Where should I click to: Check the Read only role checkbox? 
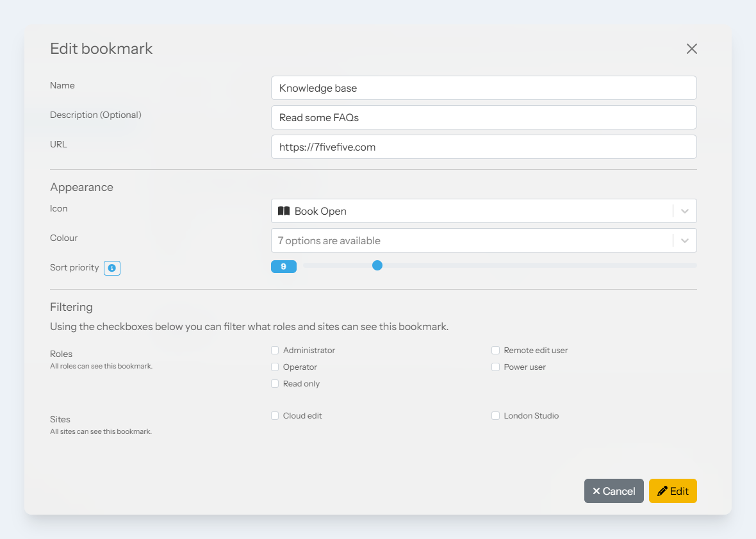(x=275, y=384)
